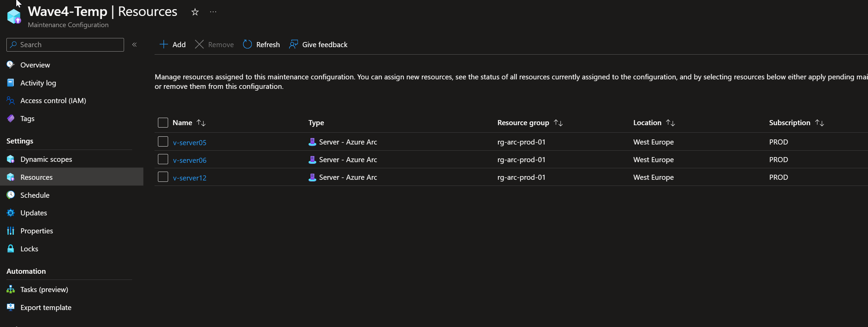Screen dimensions: 868x327
Task: Open Export template from the sidebar
Action: click(45, 307)
